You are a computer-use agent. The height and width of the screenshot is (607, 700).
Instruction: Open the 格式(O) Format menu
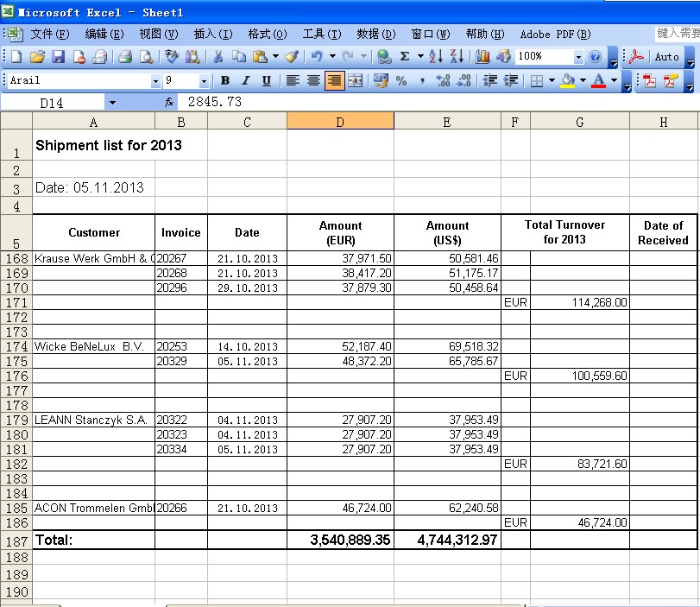click(268, 34)
